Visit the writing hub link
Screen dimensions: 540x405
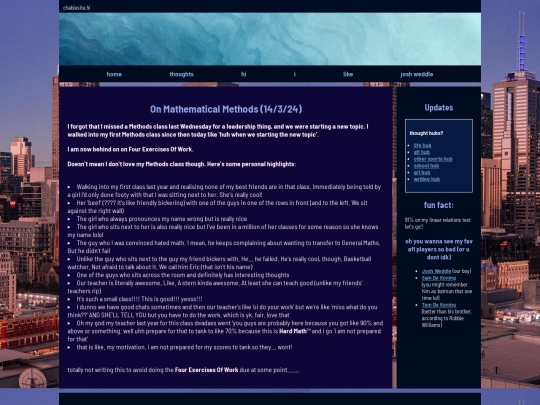[x=427, y=179]
